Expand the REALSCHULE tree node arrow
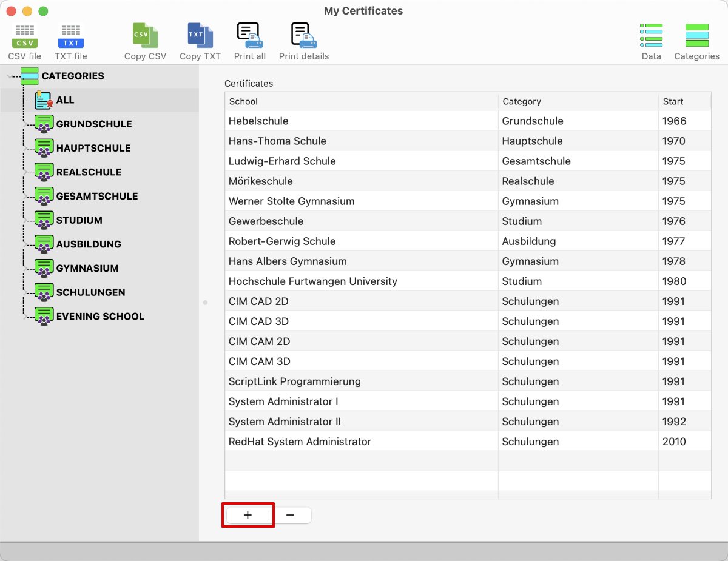This screenshot has height=561, width=728. pos(25,172)
